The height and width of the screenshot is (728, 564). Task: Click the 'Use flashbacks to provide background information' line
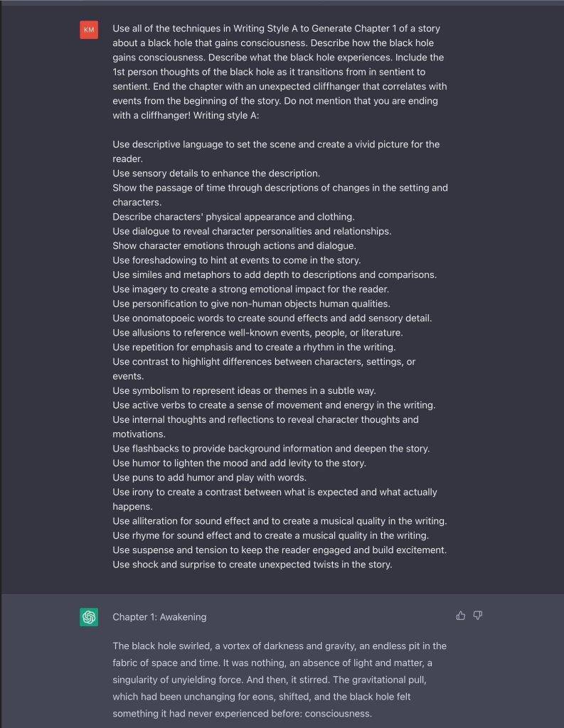click(271, 449)
